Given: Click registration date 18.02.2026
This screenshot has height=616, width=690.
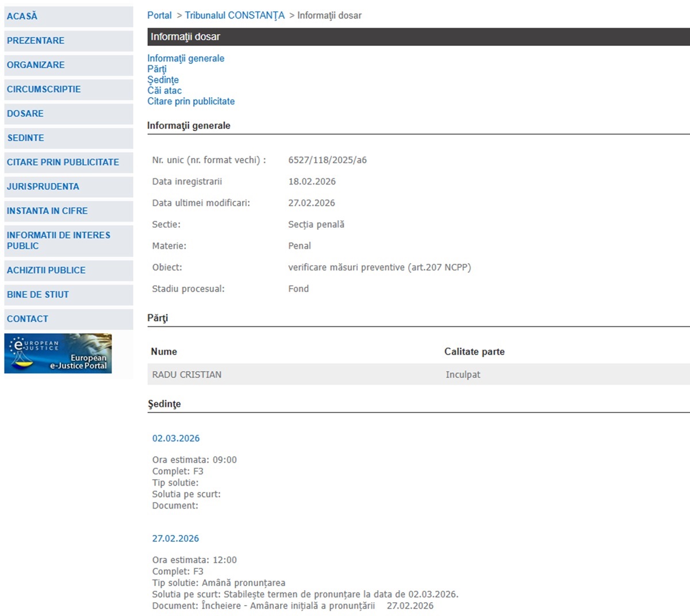Looking at the screenshot, I should coord(312,182).
